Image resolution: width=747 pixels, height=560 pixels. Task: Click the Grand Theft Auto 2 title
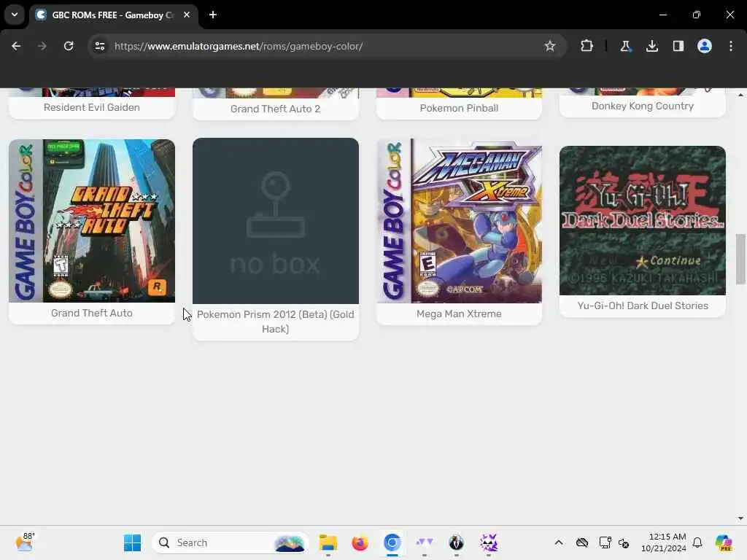tap(275, 109)
